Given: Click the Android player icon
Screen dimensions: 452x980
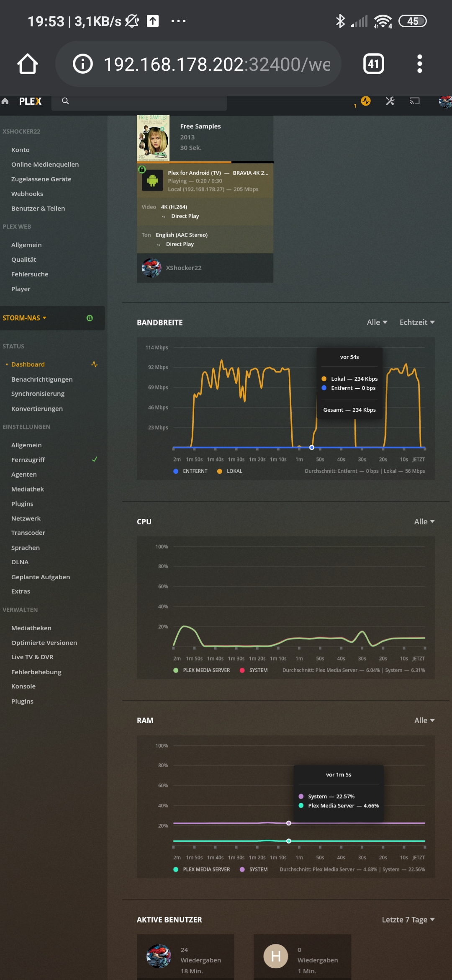Looking at the screenshot, I should (x=152, y=181).
